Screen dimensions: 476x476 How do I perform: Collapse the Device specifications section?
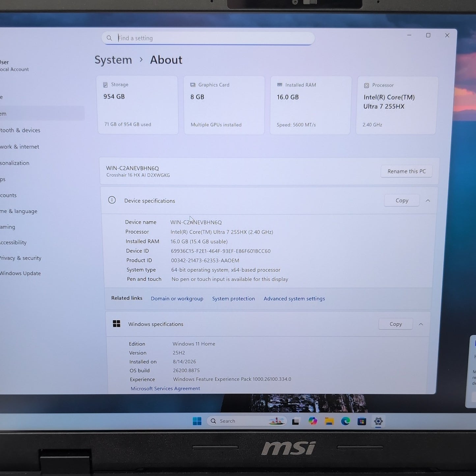[428, 201]
